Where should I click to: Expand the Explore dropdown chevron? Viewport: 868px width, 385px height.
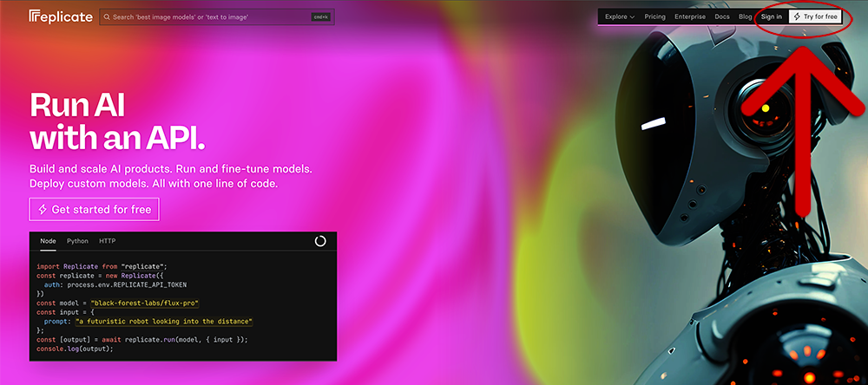(632, 17)
